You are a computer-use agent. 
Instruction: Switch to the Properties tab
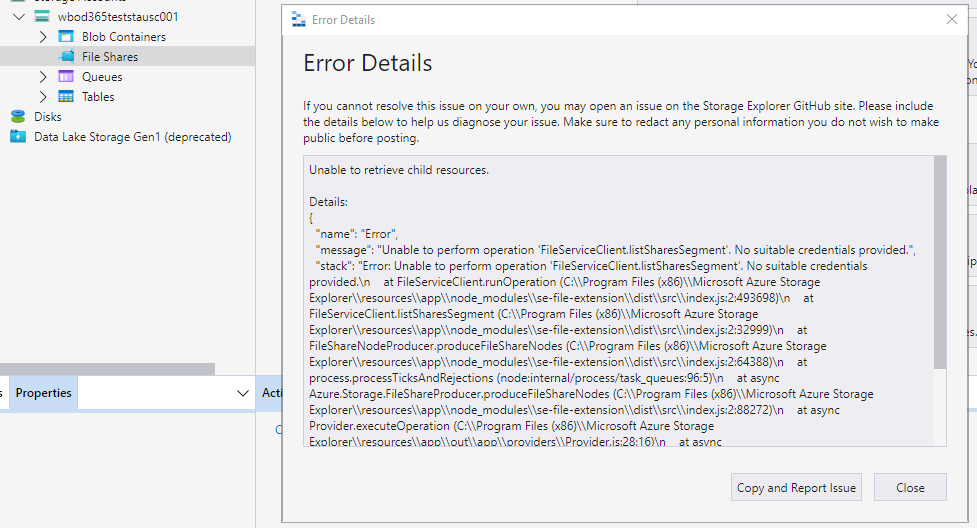pyautogui.click(x=44, y=393)
